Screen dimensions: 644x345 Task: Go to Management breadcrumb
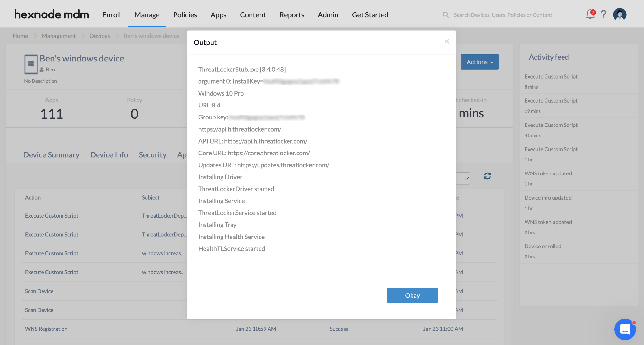59,36
